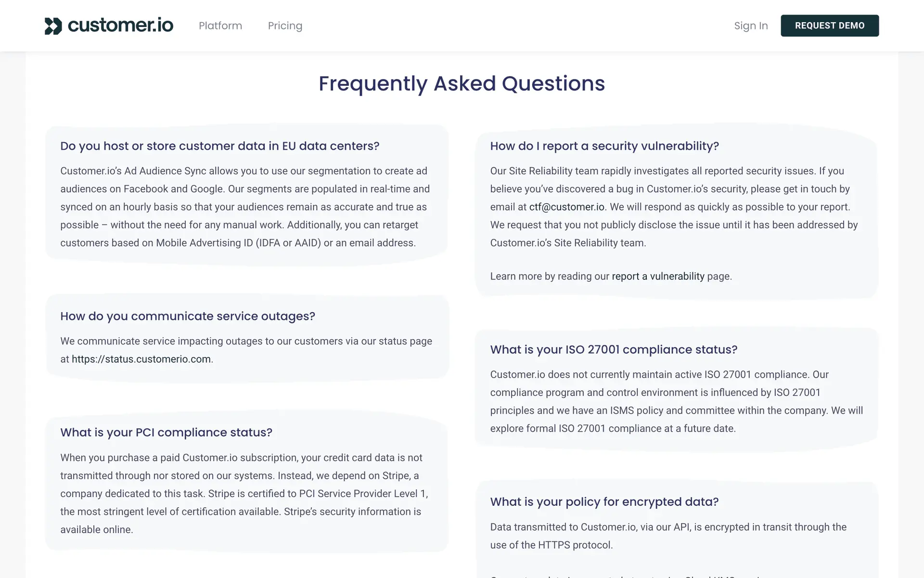Click the Sign In link
924x578 pixels.
(751, 26)
